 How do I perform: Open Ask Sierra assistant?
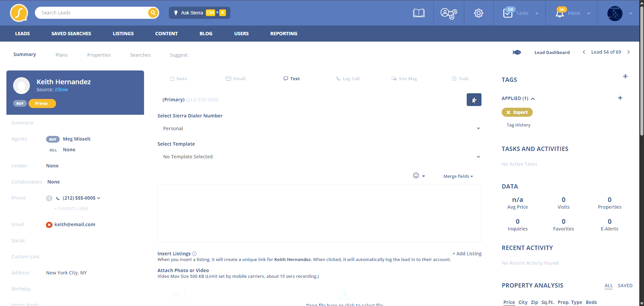pyautogui.click(x=199, y=13)
